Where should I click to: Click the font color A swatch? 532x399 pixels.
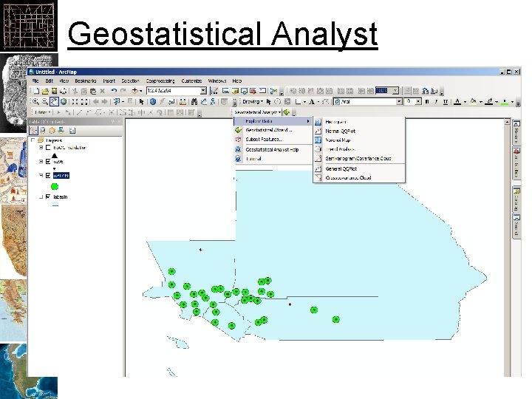click(x=457, y=101)
